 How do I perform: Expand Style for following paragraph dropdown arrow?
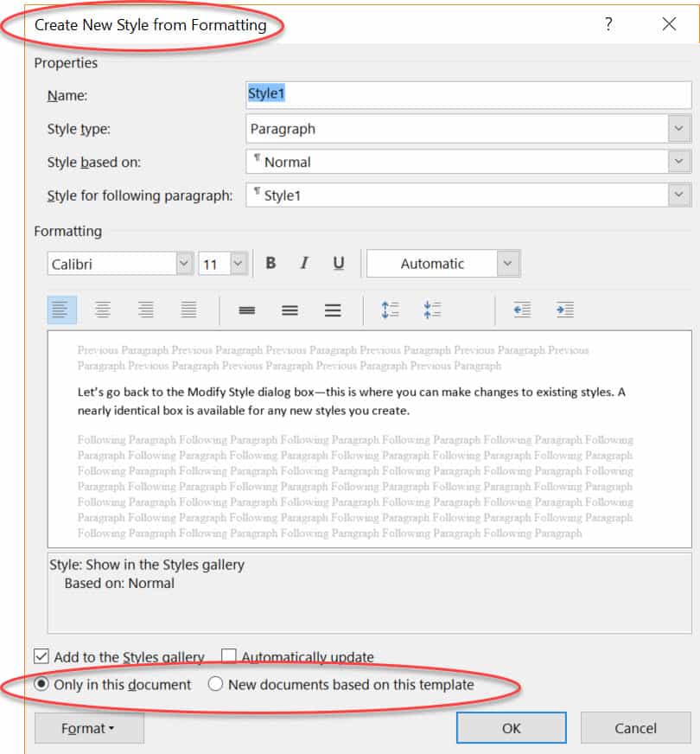click(679, 195)
